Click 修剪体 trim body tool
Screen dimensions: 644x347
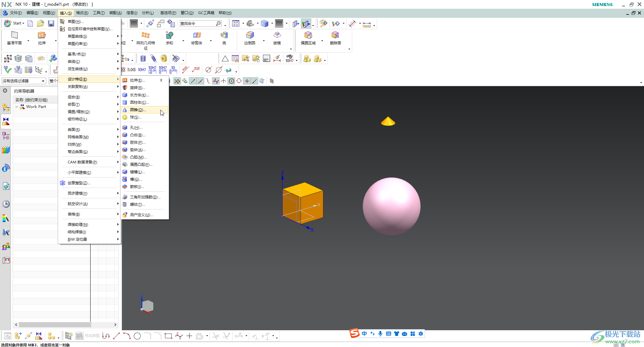pyautogui.click(x=197, y=38)
